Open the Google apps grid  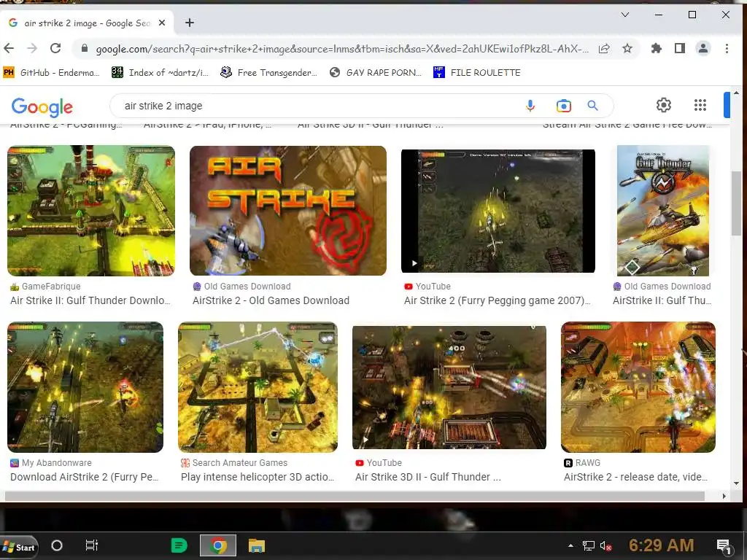(700, 105)
